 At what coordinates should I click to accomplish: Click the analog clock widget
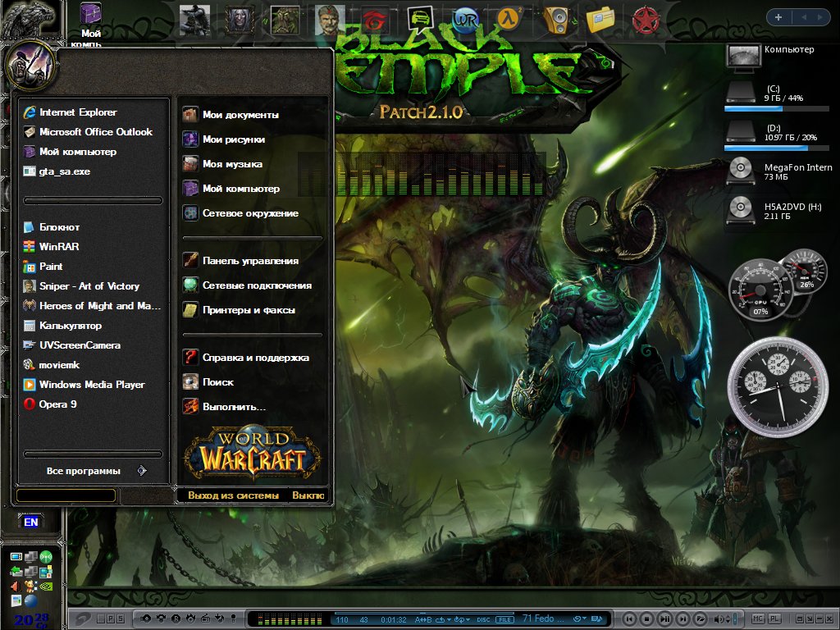pos(778,387)
